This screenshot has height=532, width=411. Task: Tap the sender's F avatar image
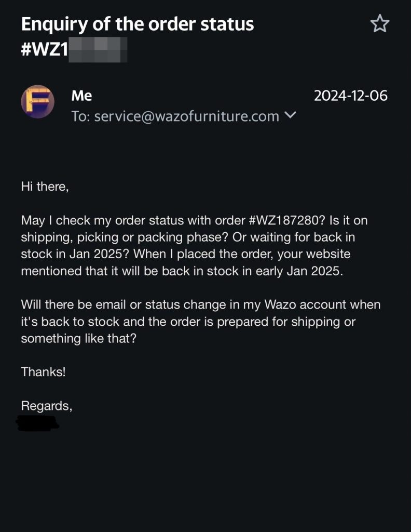tap(37, 102)
